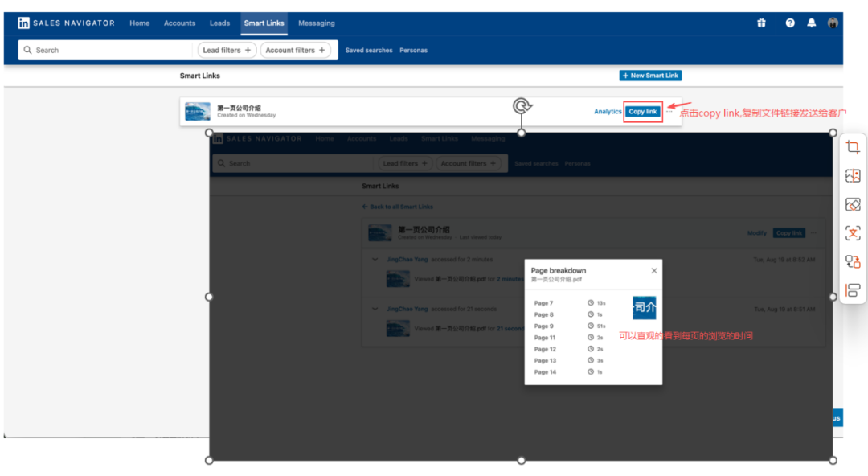Collapse the JingChao Yang 21 seconds entry chevron

point(375,309)
